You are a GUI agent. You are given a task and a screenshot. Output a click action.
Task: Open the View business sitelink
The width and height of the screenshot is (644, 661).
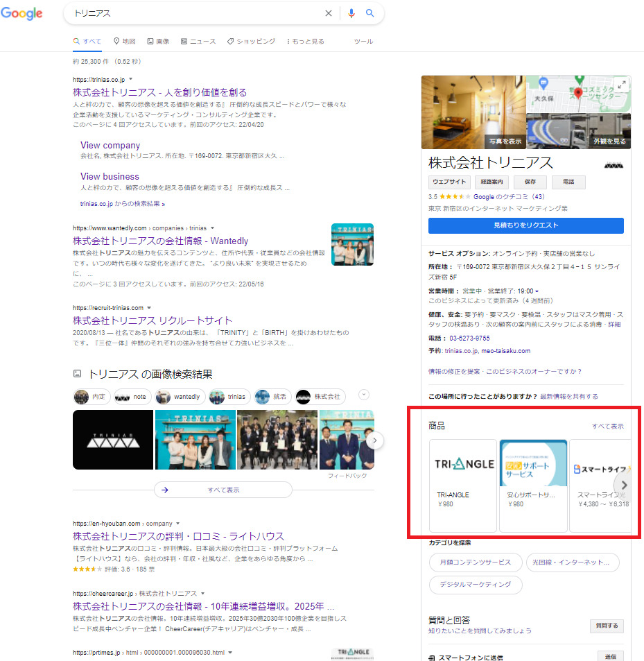110,176
